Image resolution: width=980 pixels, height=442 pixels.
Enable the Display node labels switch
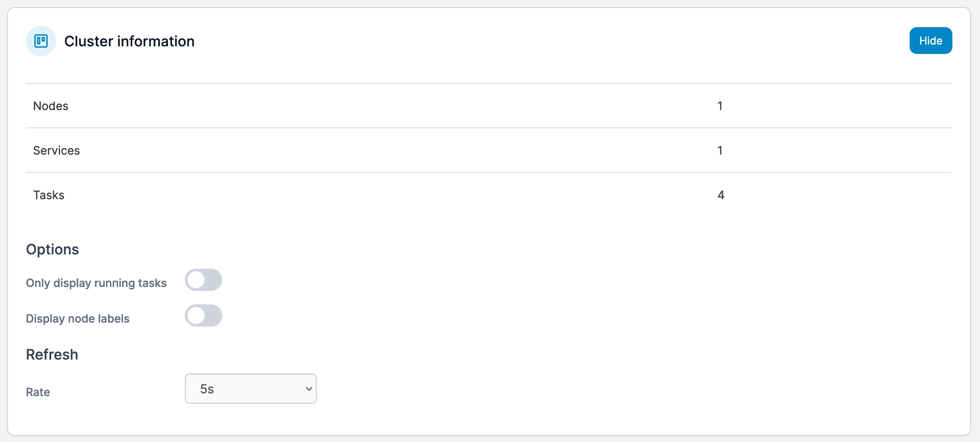pos(204,316)
